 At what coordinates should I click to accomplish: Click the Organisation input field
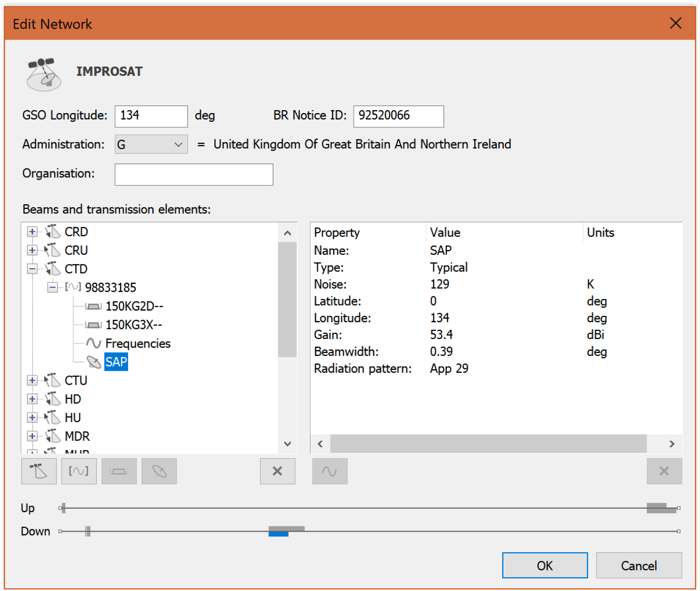tap(194, 174)
